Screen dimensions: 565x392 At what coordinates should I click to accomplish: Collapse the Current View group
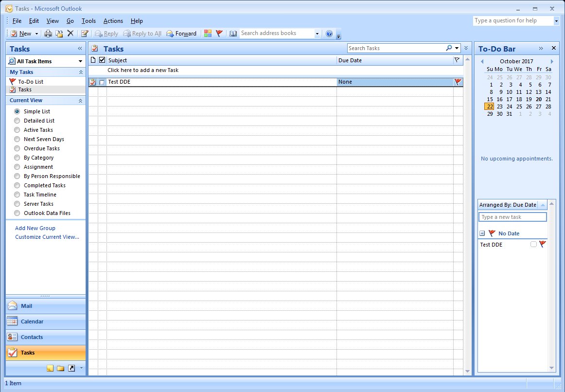click(81, 101)
